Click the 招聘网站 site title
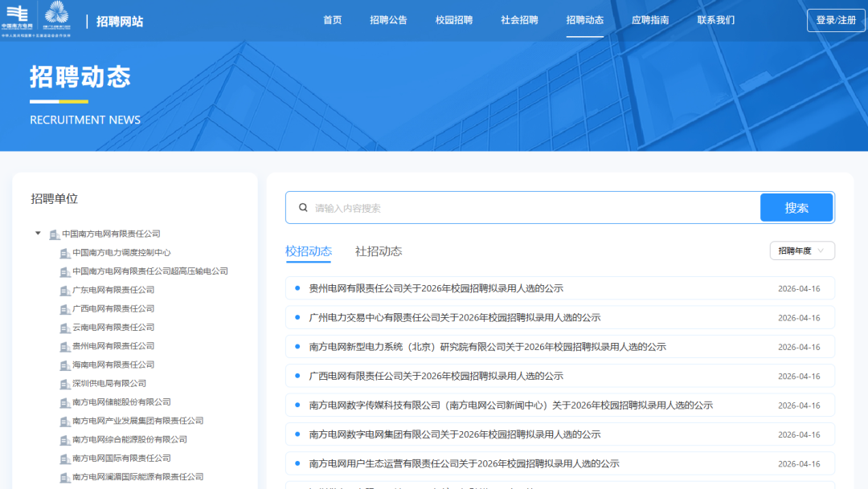 click(x=120, y=21)
